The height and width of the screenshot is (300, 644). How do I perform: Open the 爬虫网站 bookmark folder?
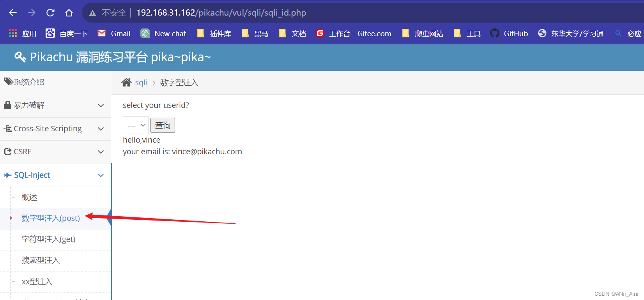(x=423, y=34)
